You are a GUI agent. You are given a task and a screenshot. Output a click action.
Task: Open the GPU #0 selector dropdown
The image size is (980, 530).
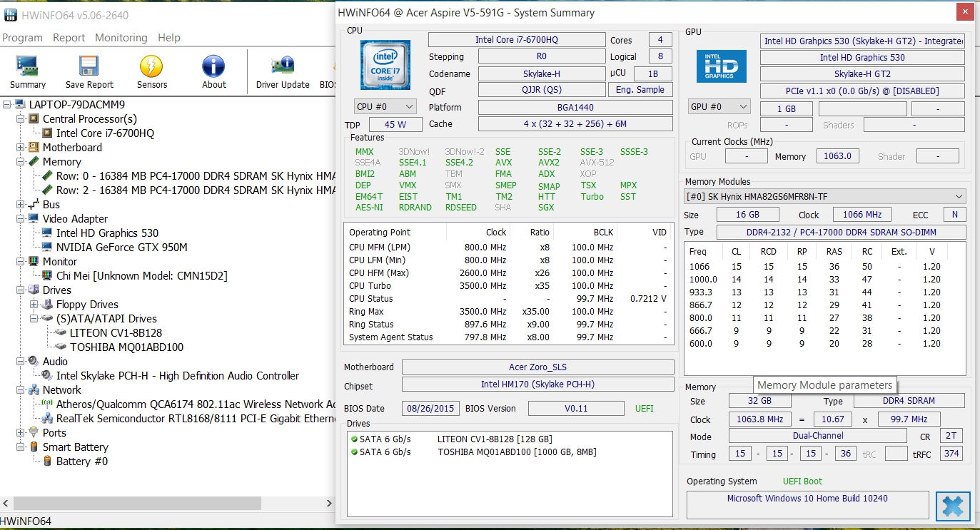pyautogui.click(x=719, y=106)
